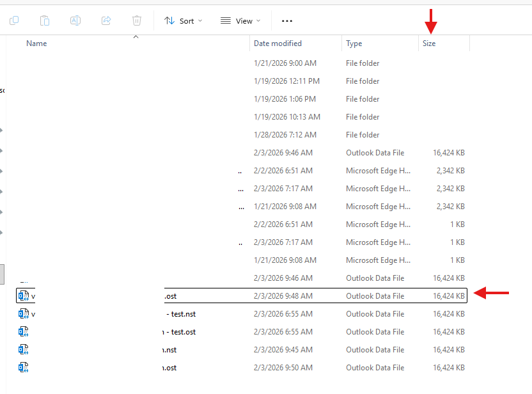Select folder modified 1/19/2026 12:11 PM
Image resolution: width=532 pixels, height=394 pixels.
click(242, 81)
